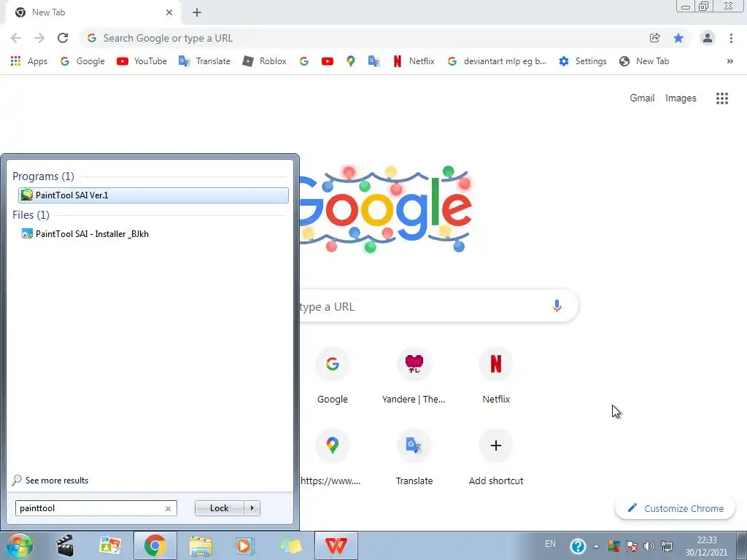Open the File Explorer folder taskbar icon
This screenshot has height=560, width=747.
201,545
